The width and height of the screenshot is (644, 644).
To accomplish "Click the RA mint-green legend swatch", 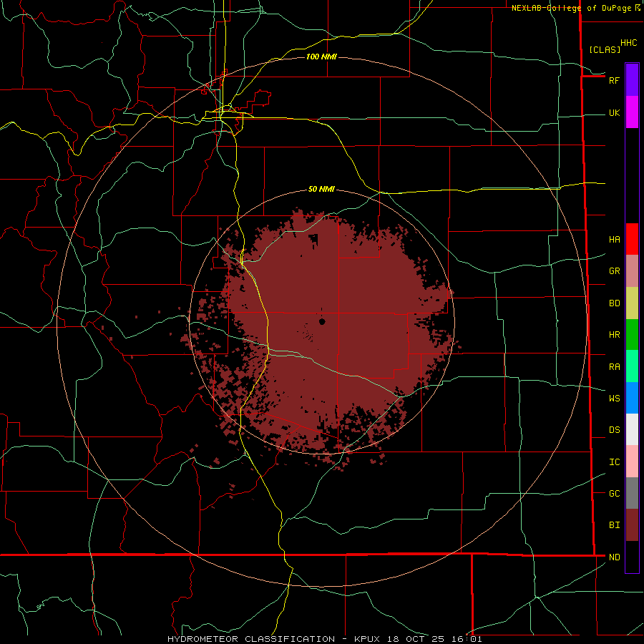I will coord(632,366).
